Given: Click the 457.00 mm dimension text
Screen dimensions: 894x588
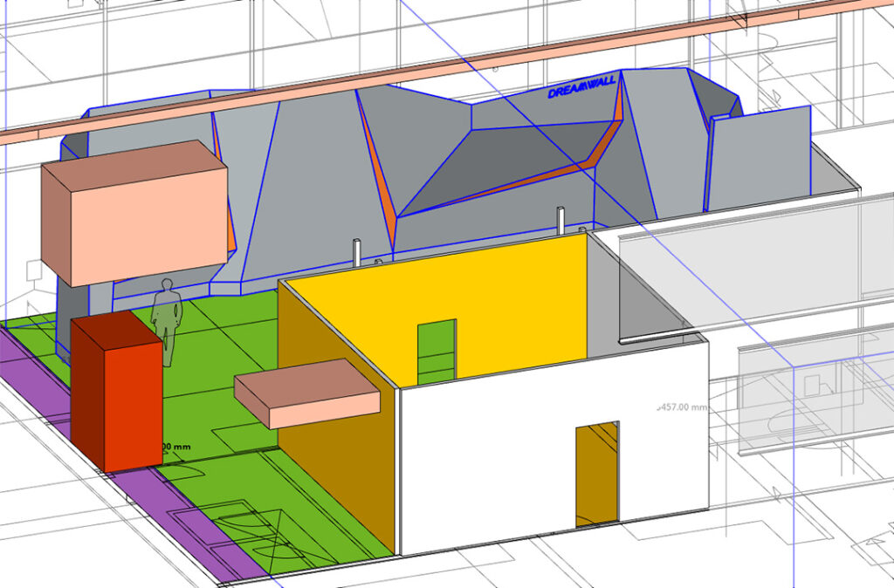Looking at the screenshot, I should 682,408.
